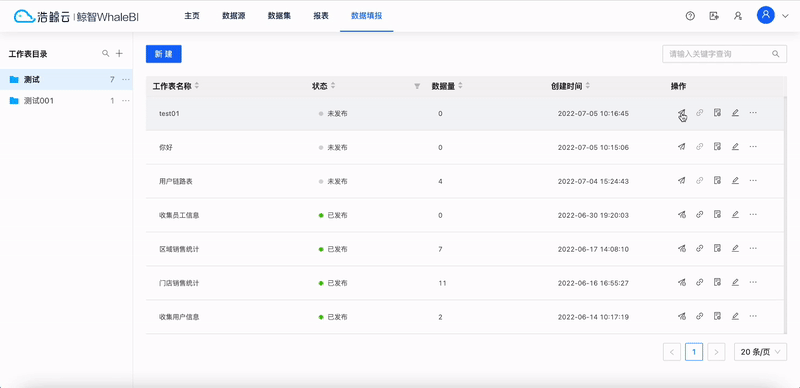Viewport: 800px width, 388px height.
Task: Switch to the 数据集 tab
Action: (x=279, y=16)
